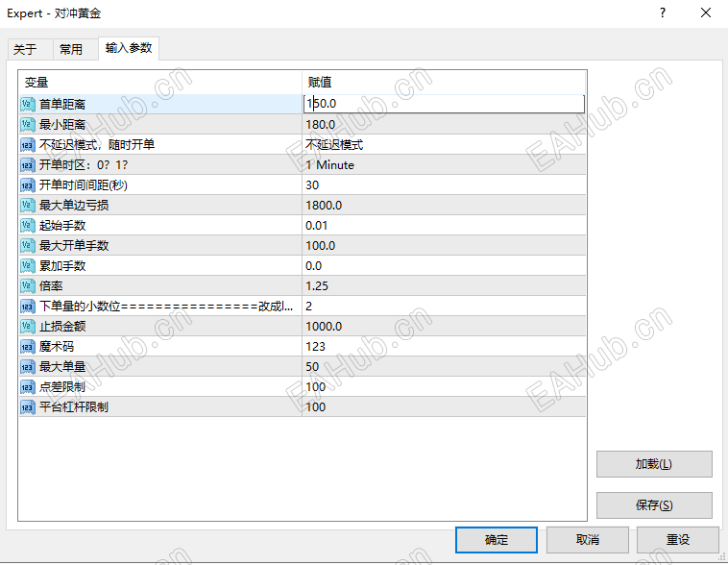Select the 输入参数 tab
Image resolution: width=728 pixels, height=565 pixels.
[129, 48]
